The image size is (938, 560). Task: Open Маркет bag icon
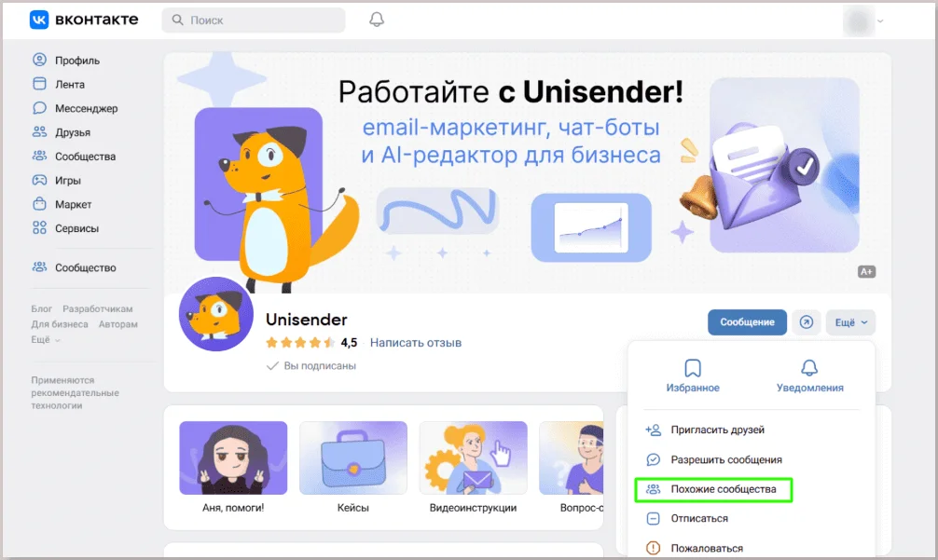39,204
